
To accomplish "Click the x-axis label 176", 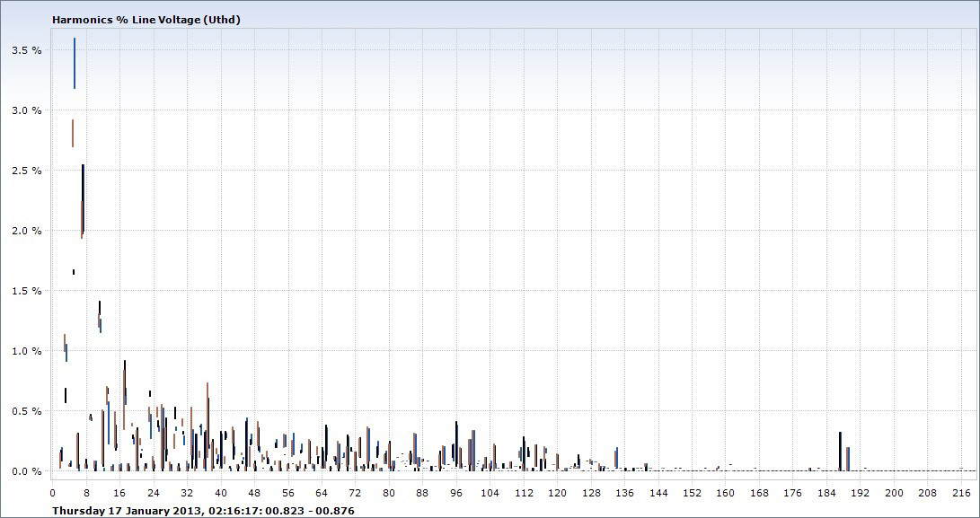I will tap(793, 493).
